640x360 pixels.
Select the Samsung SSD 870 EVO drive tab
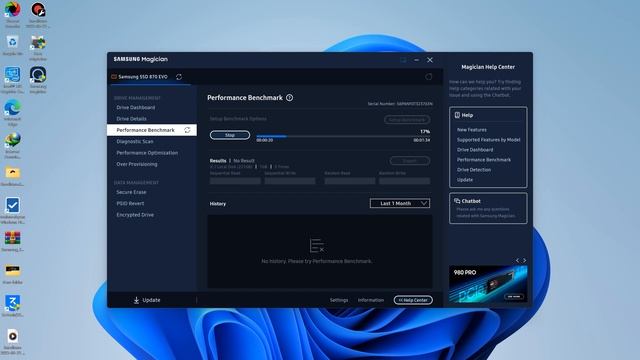(143, 77)
